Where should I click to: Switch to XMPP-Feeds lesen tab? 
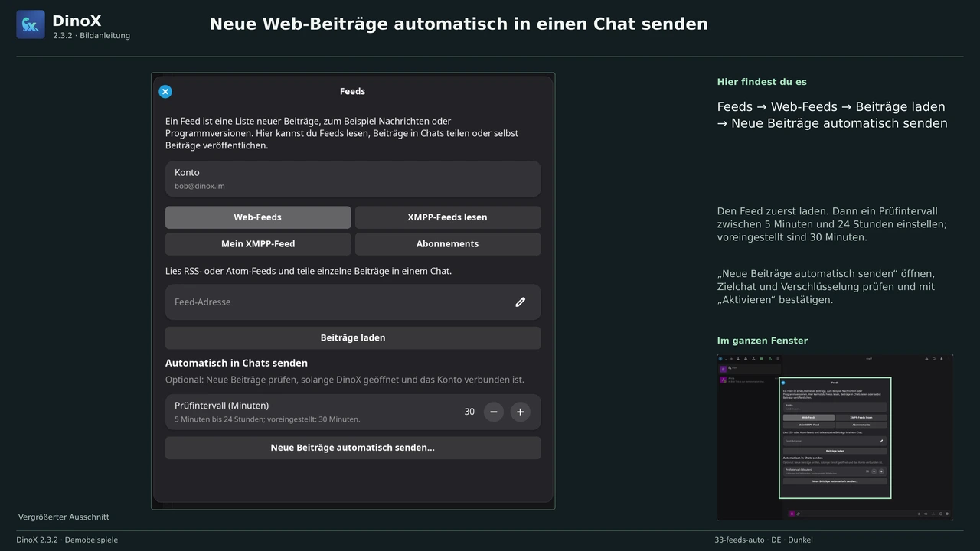pyautogui.click(x=448, y=217)
